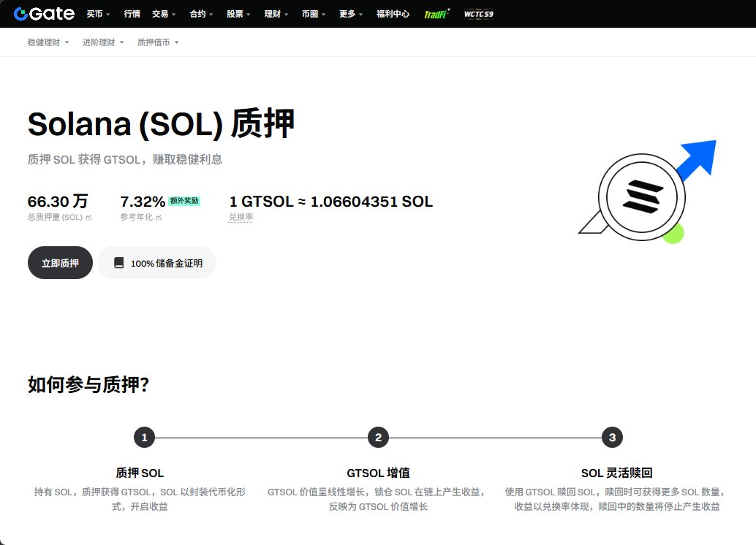Screen dimensions: 756x545
Task: Click the 质押 SOL step title
Action: (140, 473)
